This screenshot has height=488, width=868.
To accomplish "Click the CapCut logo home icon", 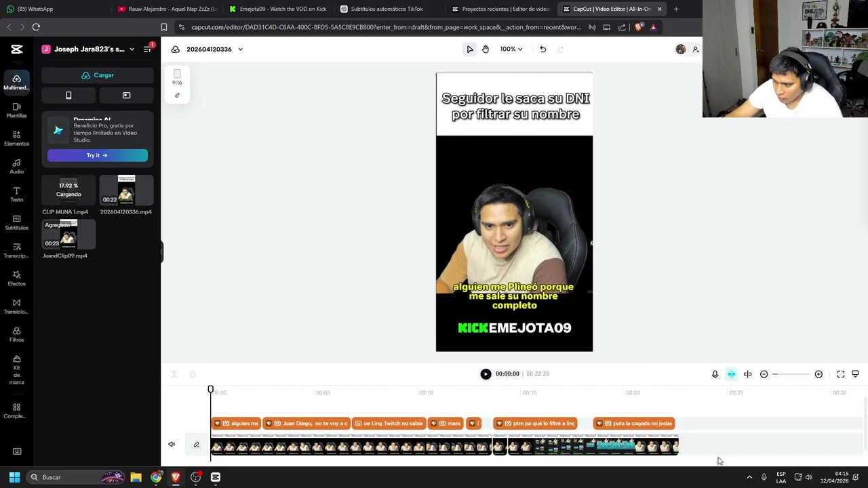I will tap(17, 49).
